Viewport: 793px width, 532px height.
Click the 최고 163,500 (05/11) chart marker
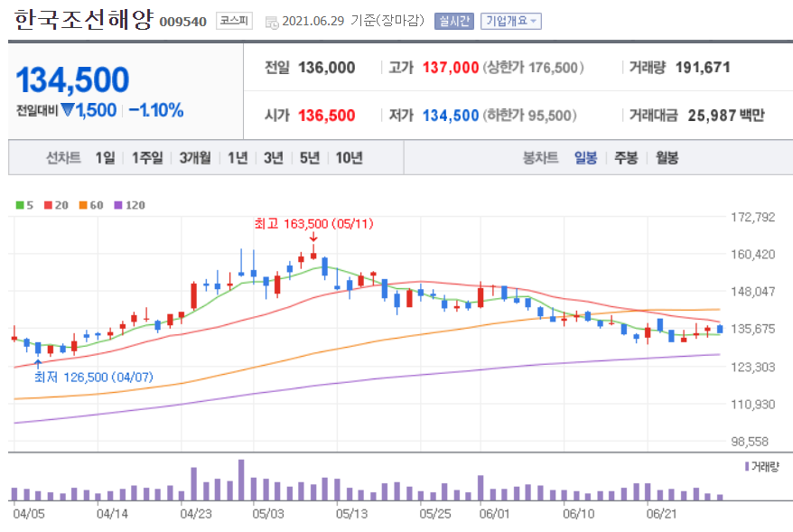313,223
